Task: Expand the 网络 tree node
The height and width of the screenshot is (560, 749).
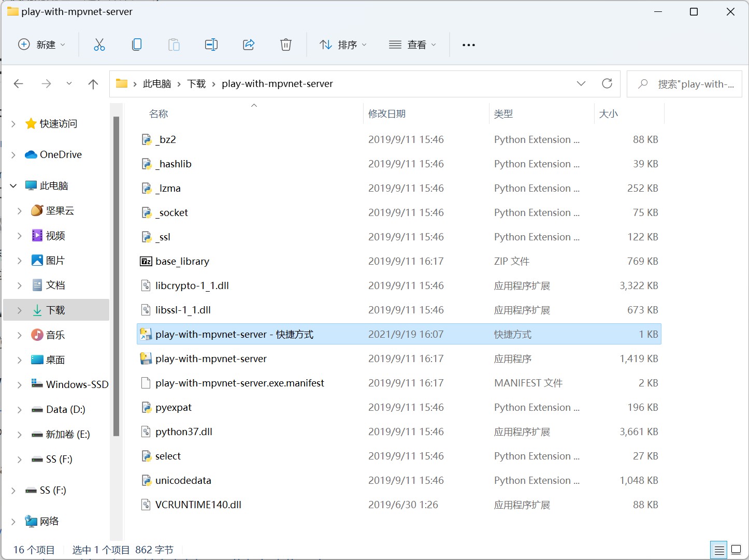Action: pos(13,522)
